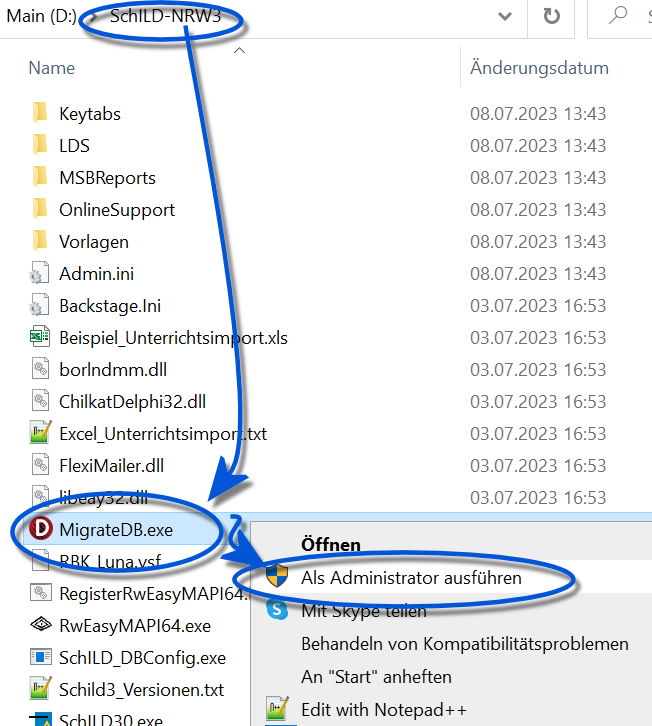Select the Admin.ini file name
652x726 pixels.
96,274
